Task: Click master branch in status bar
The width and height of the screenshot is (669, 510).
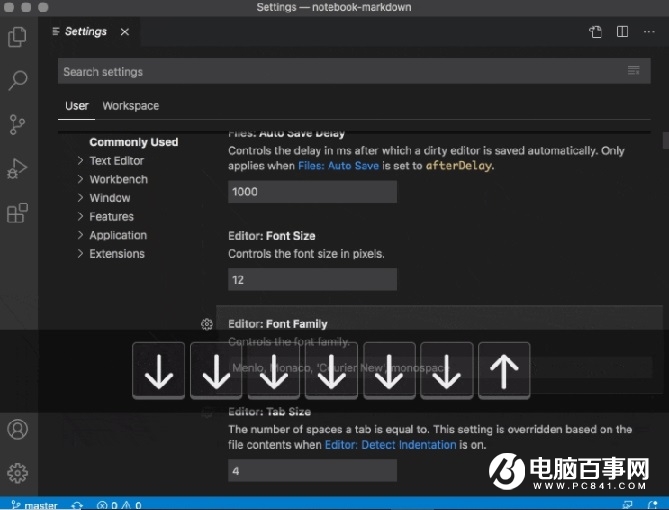Action: click(34, 505)
